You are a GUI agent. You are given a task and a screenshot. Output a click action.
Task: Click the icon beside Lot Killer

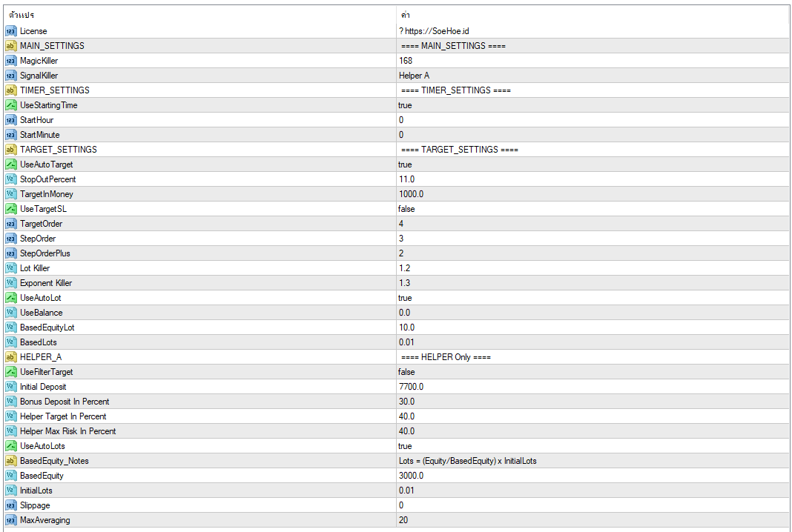pos(10,268)
